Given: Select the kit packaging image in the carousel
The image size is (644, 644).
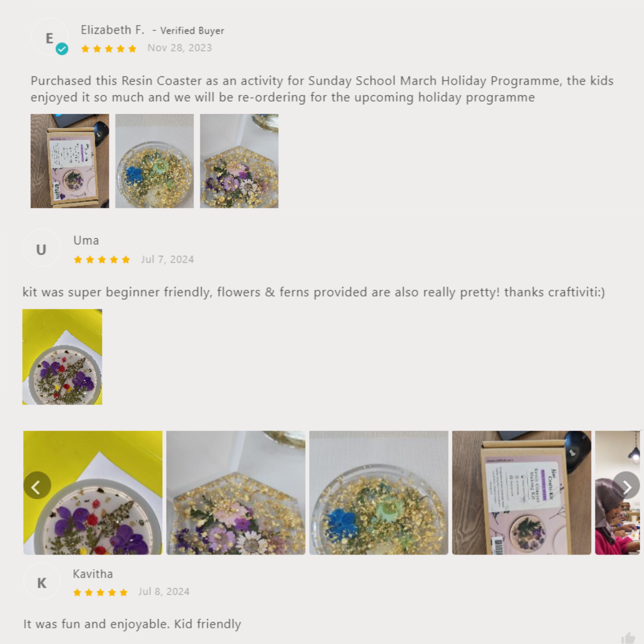Looking at the screenshot, I should (x=522, y=492).
